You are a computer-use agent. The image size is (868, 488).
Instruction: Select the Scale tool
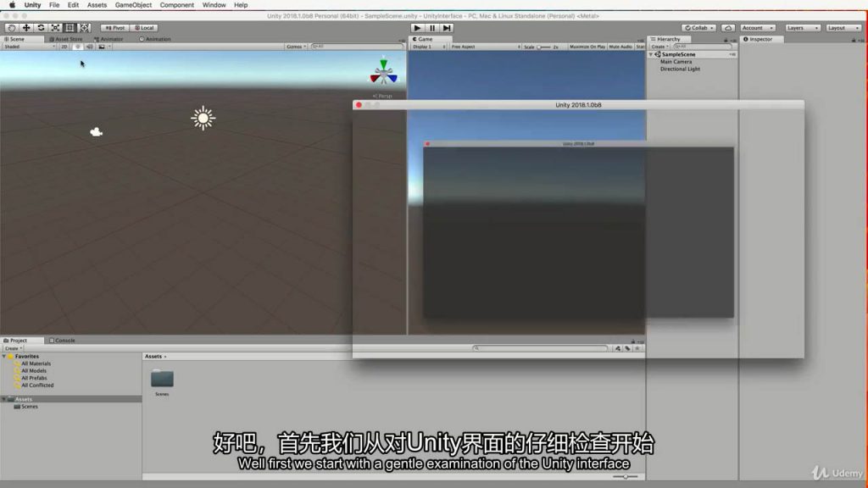click(x=55, y=28)
